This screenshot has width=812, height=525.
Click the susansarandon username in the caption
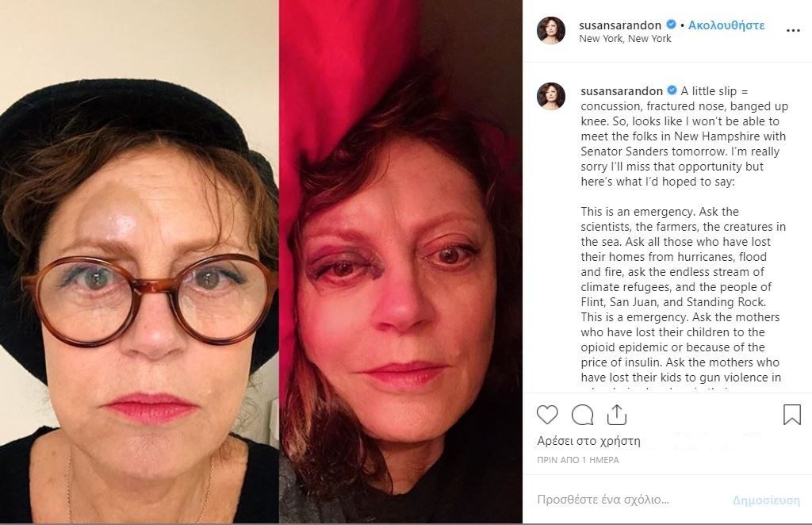point(622,91)
